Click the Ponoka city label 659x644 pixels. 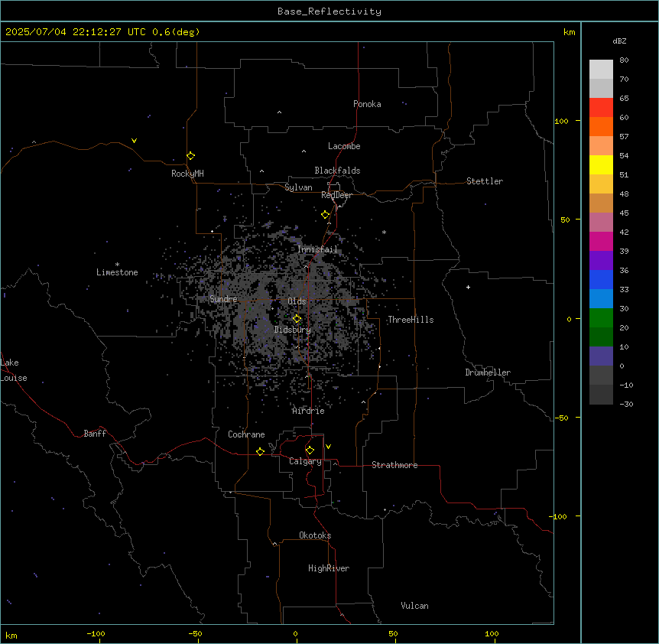point(367,104)
